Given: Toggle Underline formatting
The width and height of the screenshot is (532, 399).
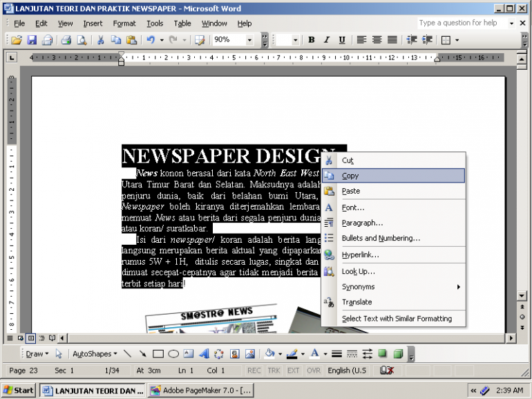Looking at the screenshot, I should (x=342, y=40).
